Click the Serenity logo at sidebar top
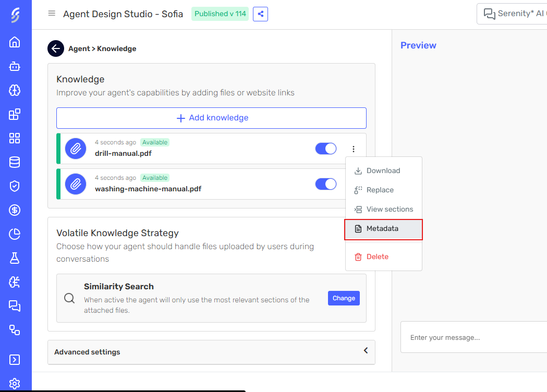Viewport: 547px width, 392px height. (15, 15)
